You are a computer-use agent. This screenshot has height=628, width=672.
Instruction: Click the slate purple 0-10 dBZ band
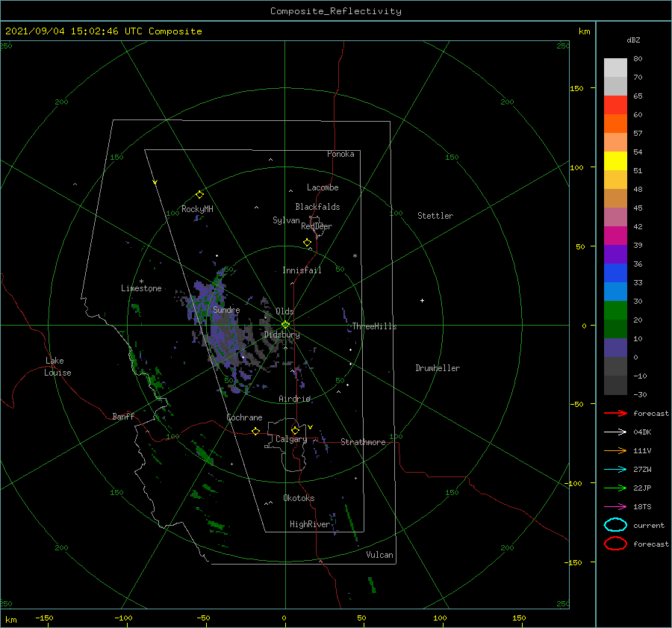pyautogui.click(x=615, y=348)
